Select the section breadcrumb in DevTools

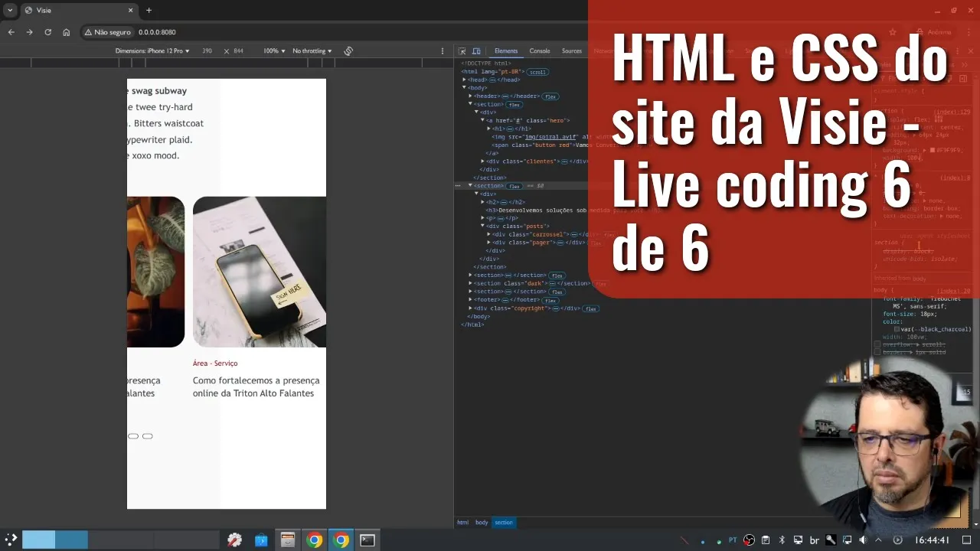(504, 523)
